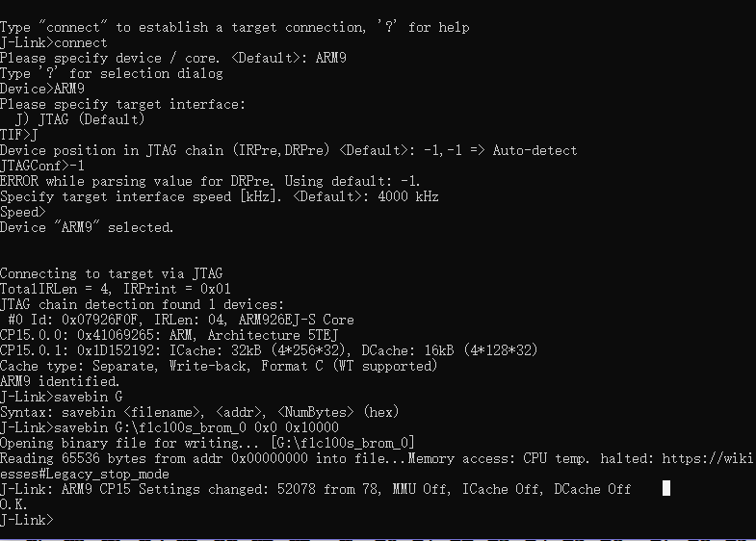756x541 pixels.
Task: Click the "ERROR while parsing value" message
Action: pos(210,181)
